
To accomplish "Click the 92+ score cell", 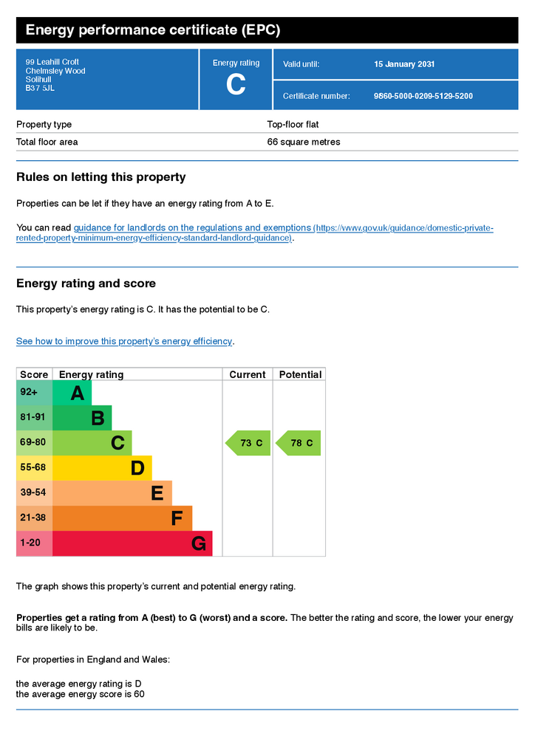I will click(34, 393).
